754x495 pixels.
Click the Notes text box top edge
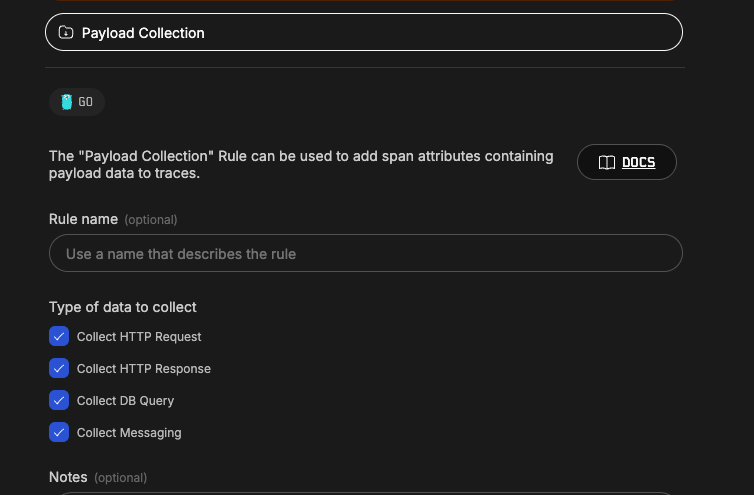[366, 493]
